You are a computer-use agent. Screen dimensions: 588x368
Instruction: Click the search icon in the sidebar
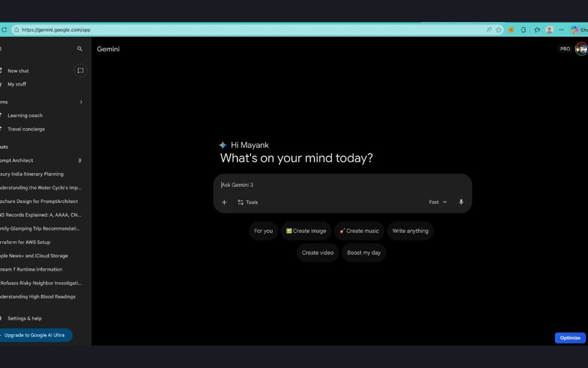tap(80, 49)
